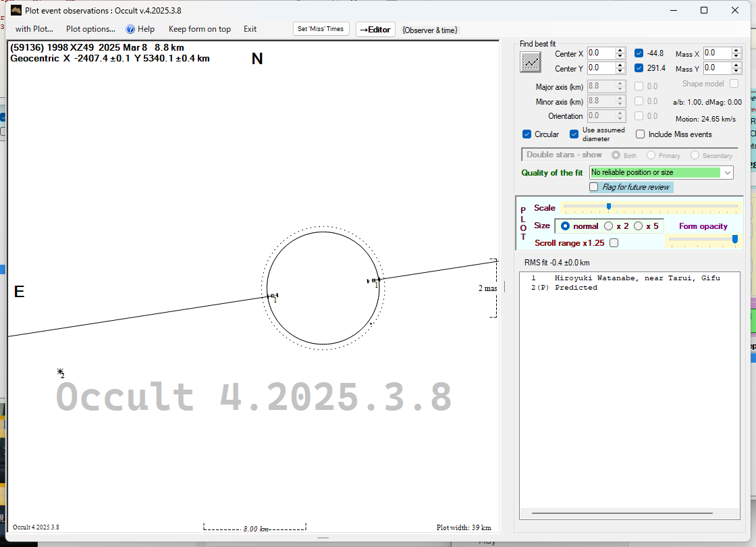Viewport: 756px width, 547px height.
Task: Increase Mass X using the up spinner
Action: [x=736, y=50]
